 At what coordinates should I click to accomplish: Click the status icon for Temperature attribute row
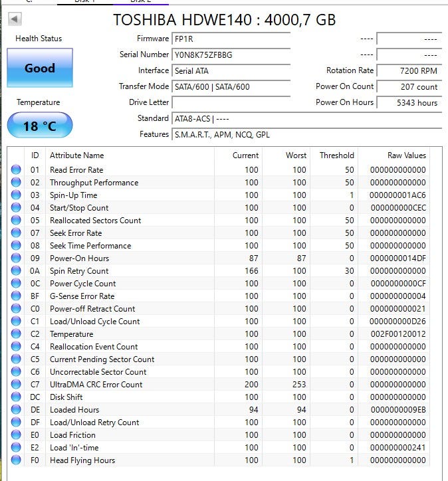click(x=16, y=334)
